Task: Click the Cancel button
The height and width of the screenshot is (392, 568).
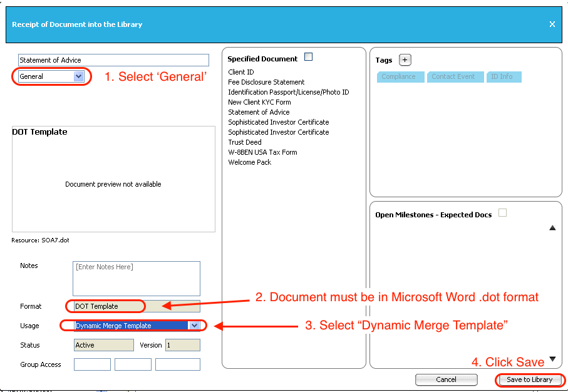Action: click(446, 379)
